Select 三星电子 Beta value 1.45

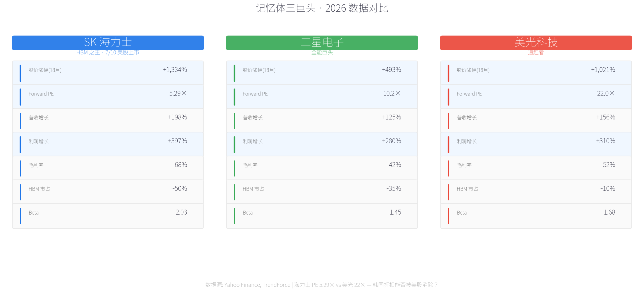coord(395,212)
